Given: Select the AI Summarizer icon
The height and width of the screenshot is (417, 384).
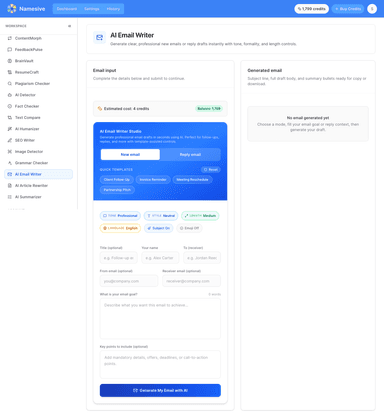Looking at the screenshot, I should (x=10, y=197).
